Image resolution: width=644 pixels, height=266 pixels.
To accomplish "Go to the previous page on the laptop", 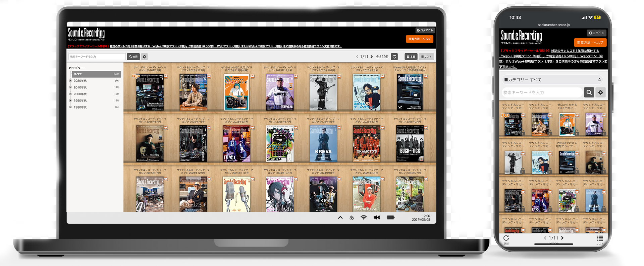I will (x=357, y=57).
